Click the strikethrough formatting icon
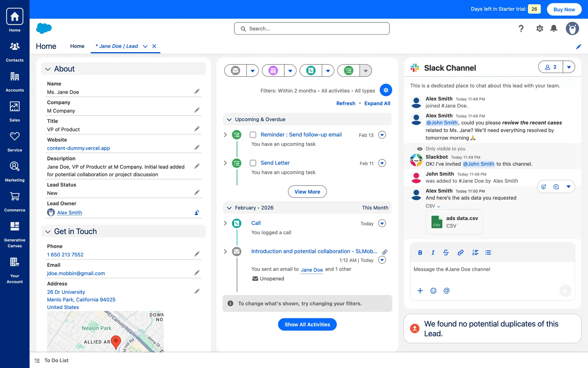Screen dimensions: 588x368 point(446,253)
